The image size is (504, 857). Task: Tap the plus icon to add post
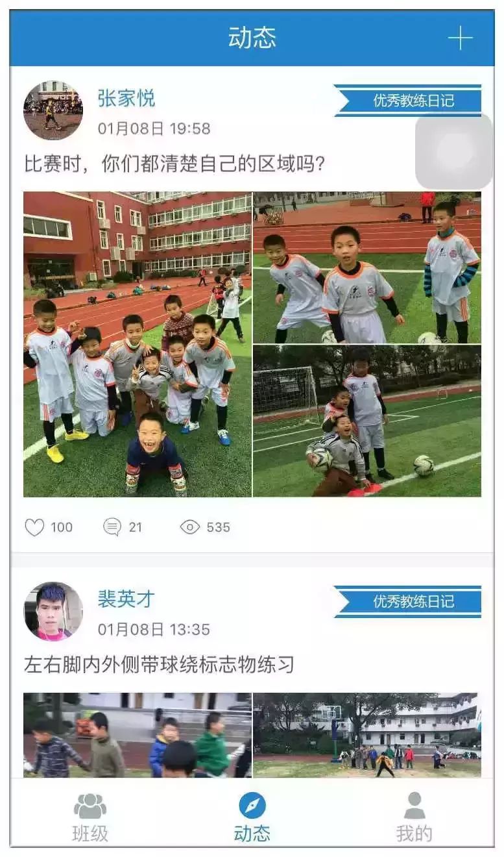(x=460, y=38)
